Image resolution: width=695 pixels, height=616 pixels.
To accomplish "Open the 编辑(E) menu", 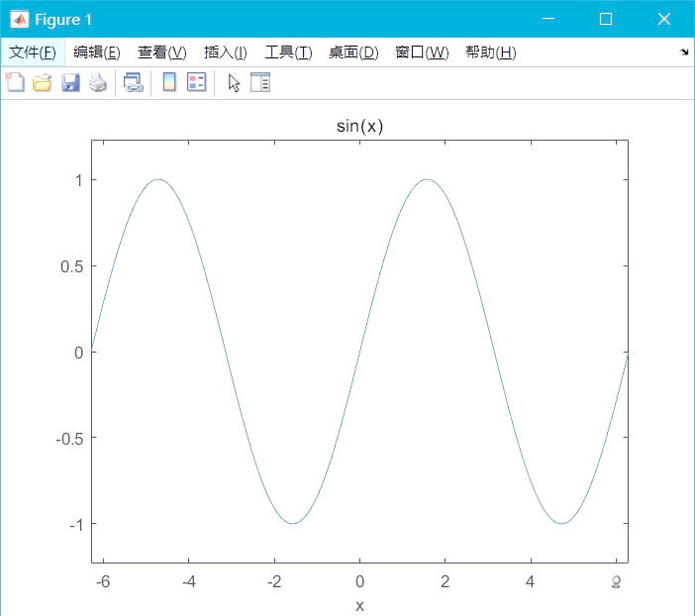I will [x=97, y=52].
